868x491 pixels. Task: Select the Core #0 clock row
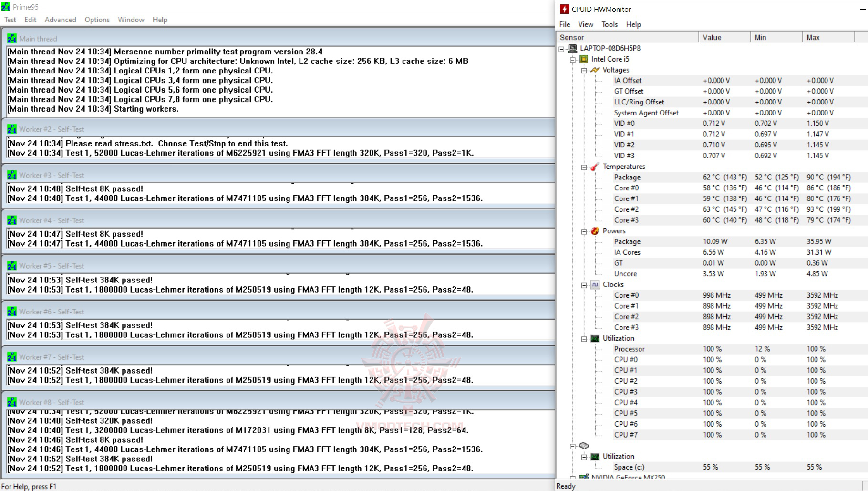739,295
